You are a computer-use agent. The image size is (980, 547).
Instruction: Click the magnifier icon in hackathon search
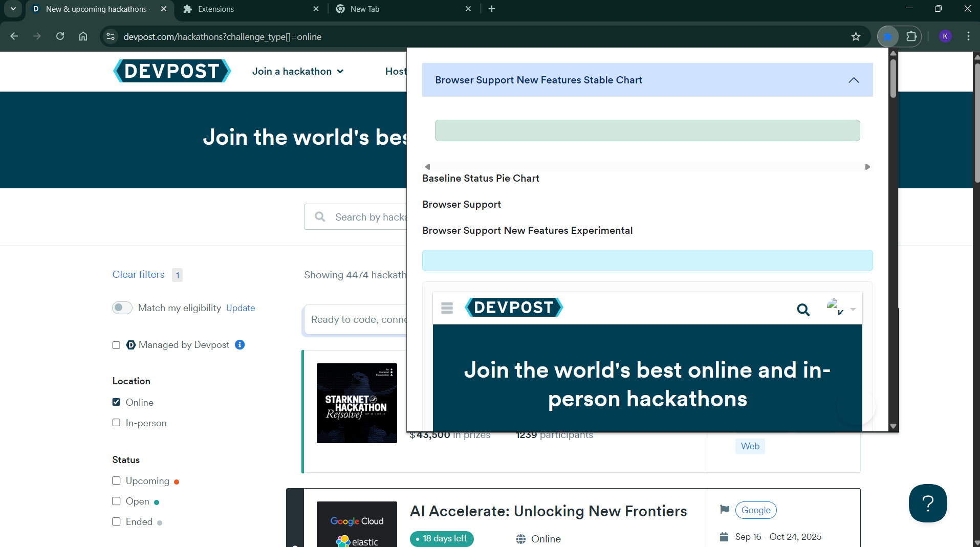click(320, 217)
